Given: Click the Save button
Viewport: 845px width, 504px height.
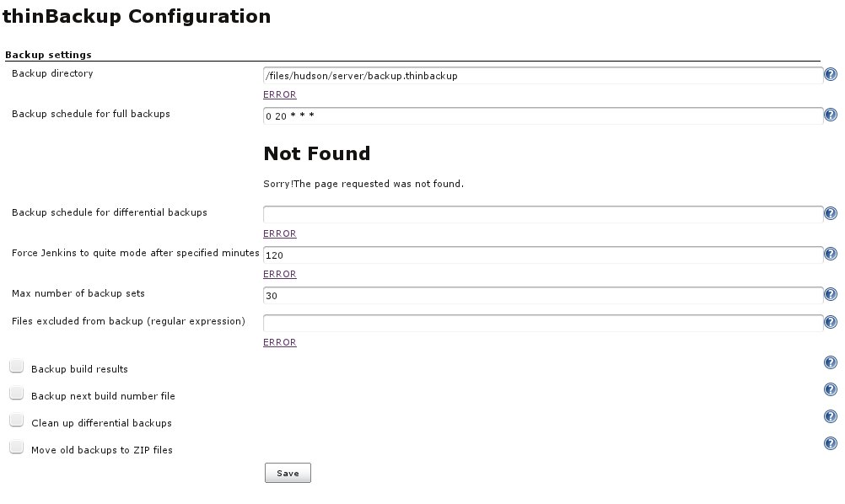Looking at the screenshot, I should (288, 473).
